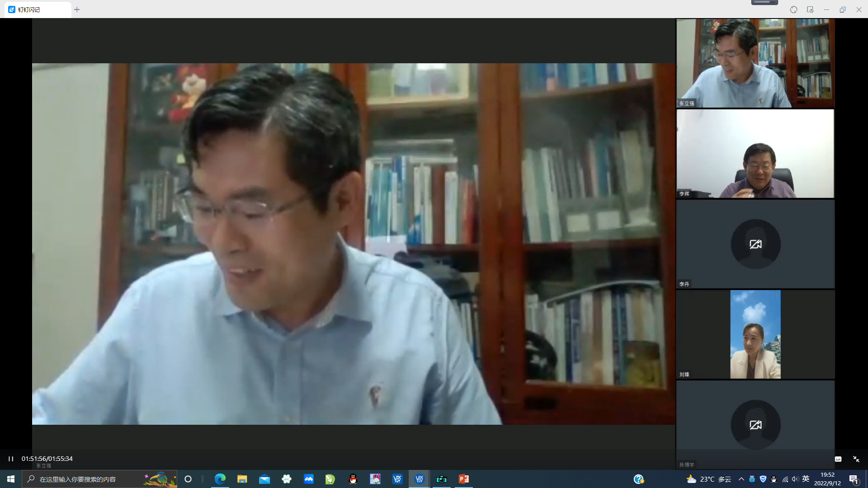Image resolution: width=868 pixels, height=488 pixels.
Task: Open the Windows Start menu
Action: (11, 479)
